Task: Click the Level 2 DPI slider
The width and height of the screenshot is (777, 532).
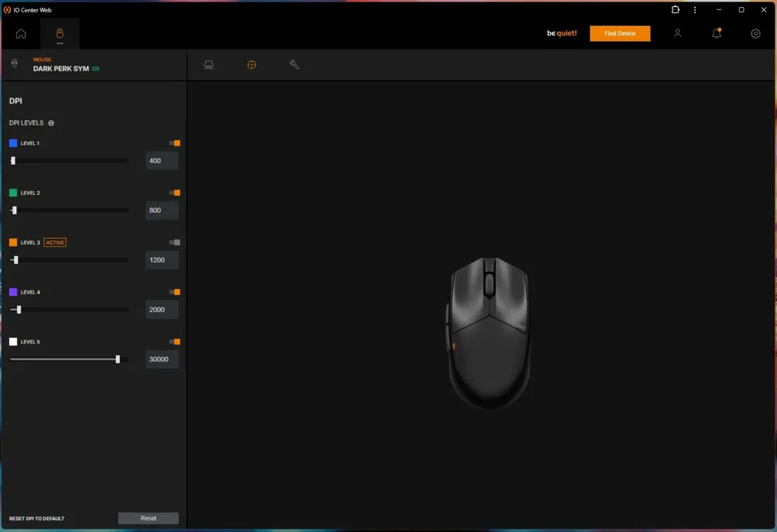Action: (x=69, y=210)
